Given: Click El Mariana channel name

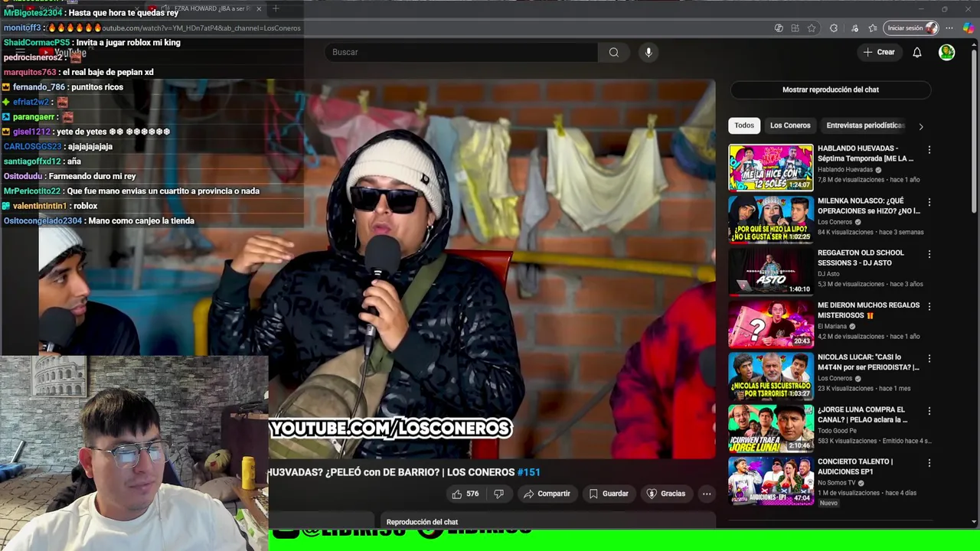Looking at the screenshot, I should 832,326.
